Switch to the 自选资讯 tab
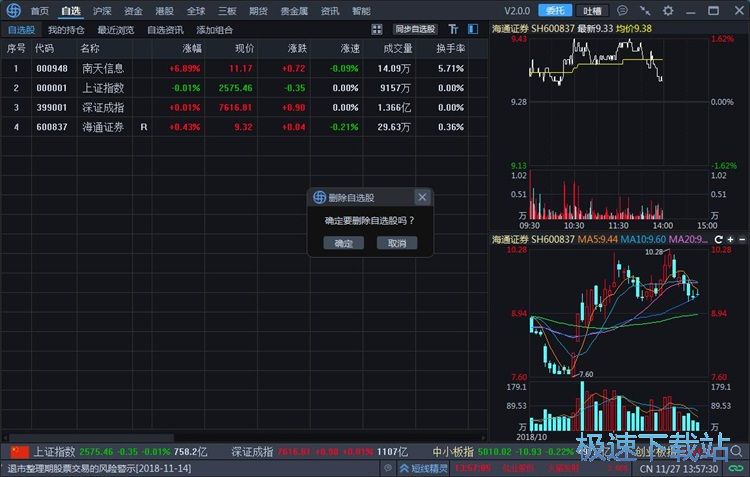750x477 pixels. pyautogui.click(x=165, y=30)
